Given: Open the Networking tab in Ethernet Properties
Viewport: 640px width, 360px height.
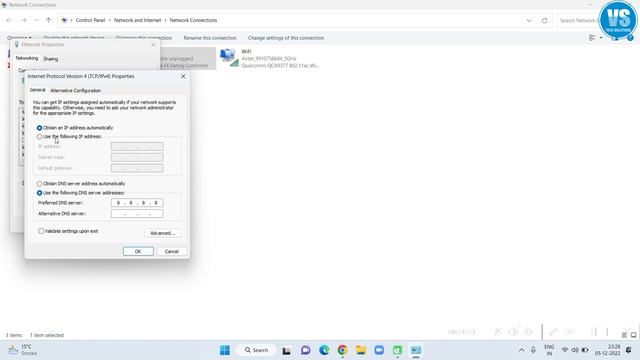Looking at the screenshot, I should [27, 58].
